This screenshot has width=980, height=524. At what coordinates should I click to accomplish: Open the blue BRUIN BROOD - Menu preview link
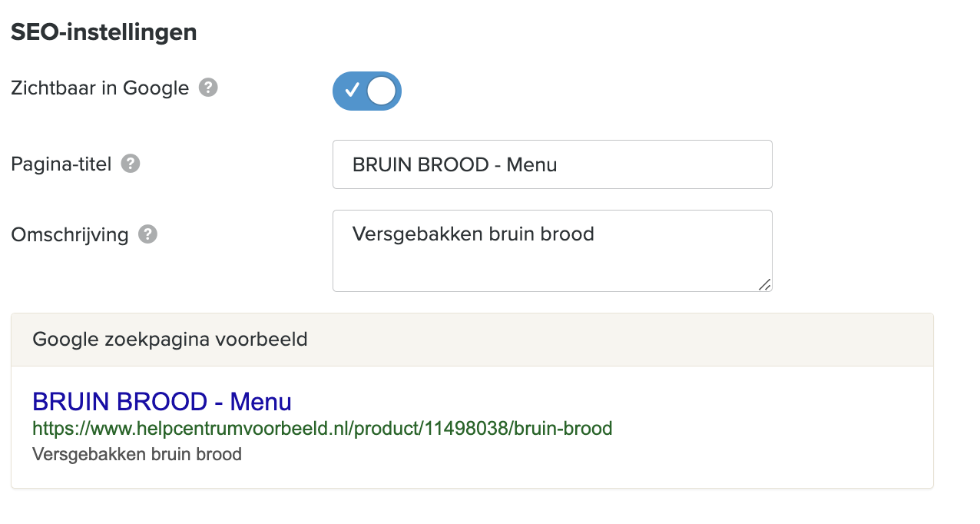click(x=161, y=401)
